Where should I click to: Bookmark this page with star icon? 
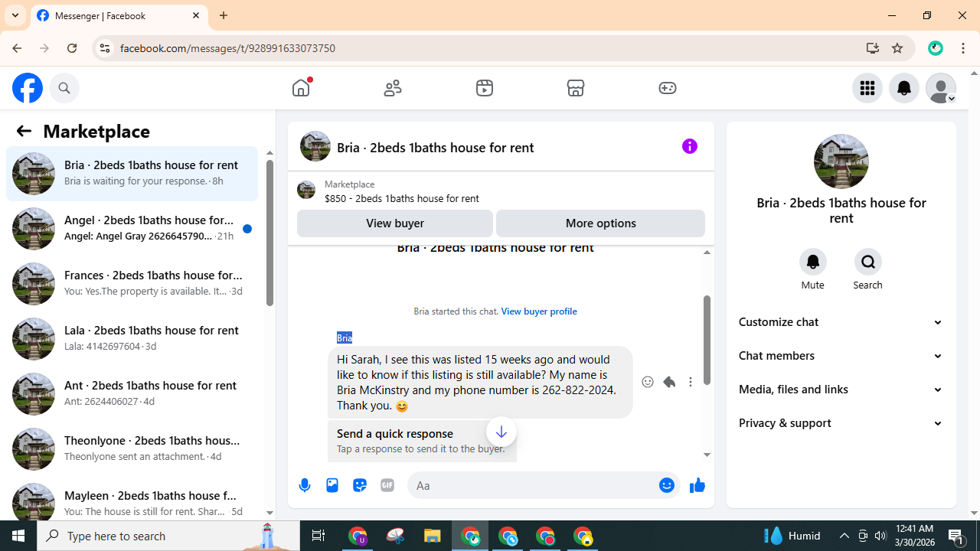[x=897, y=48]
